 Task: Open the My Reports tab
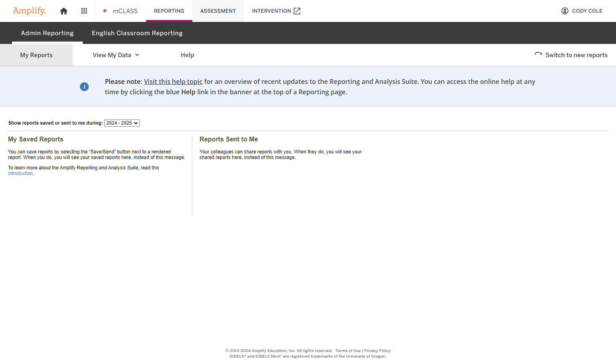coord(36,55)
